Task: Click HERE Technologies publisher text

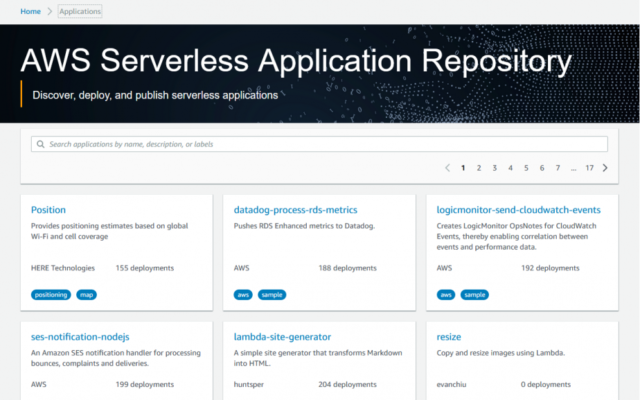Action: [x=63, y=268]
